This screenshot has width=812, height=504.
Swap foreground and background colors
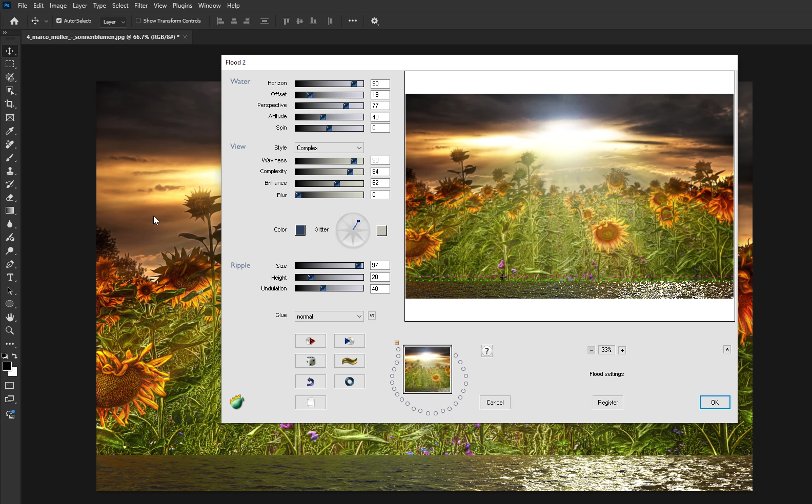15,356
